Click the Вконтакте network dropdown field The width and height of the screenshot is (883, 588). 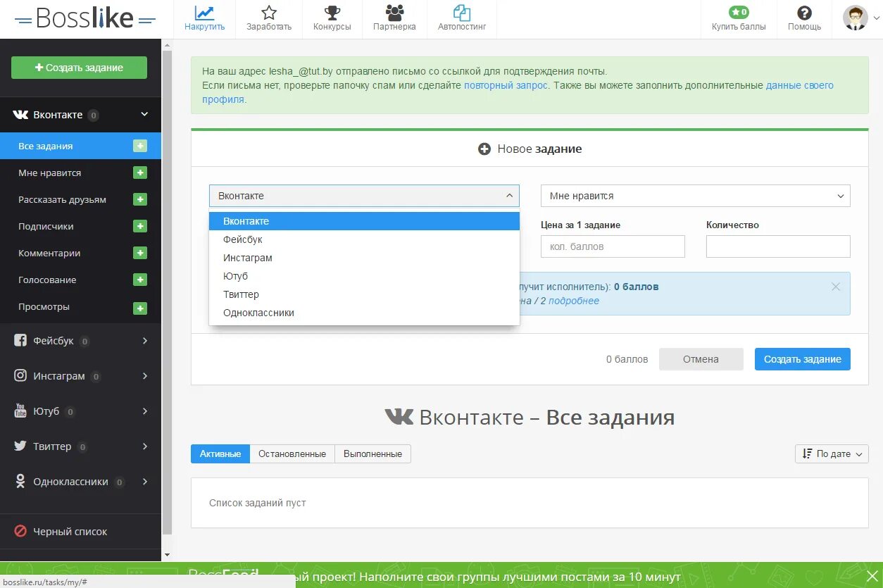click(x=364, y=196)
